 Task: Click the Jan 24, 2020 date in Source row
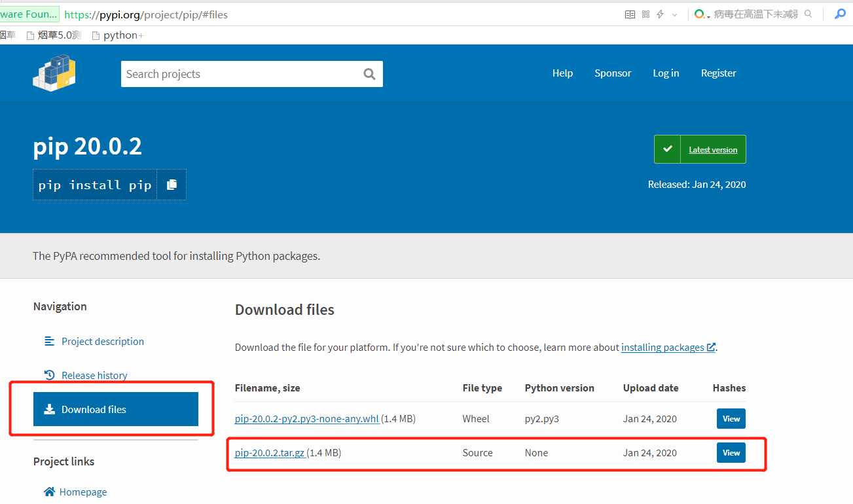point(650,452)
